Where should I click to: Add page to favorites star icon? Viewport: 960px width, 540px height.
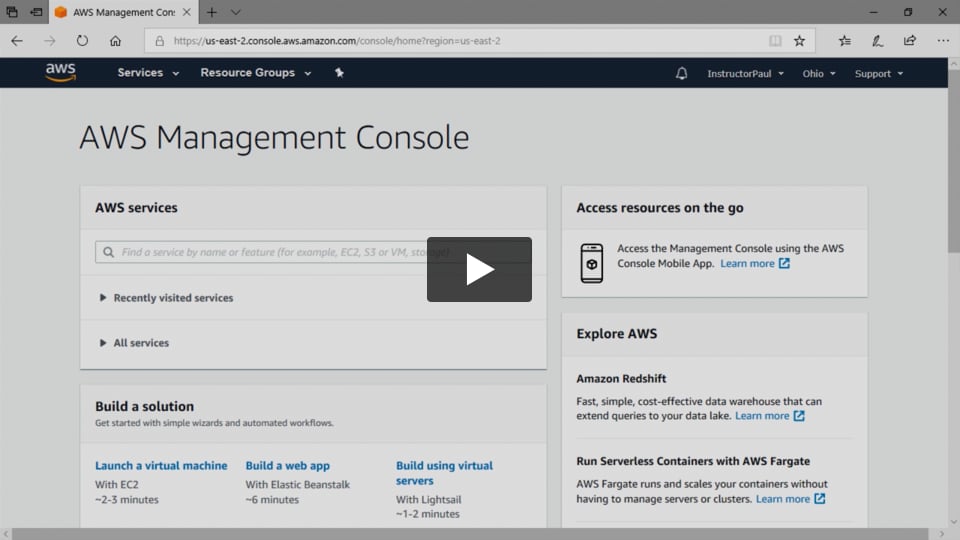[x=799, y=41]
